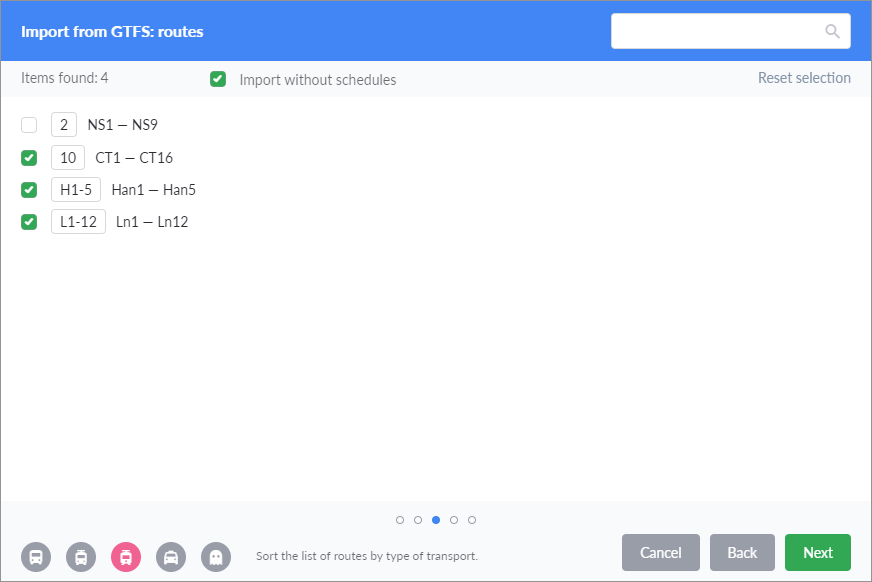Disable Import without schedules option
This screenshot has width=872, height=582.
[218, 79]
